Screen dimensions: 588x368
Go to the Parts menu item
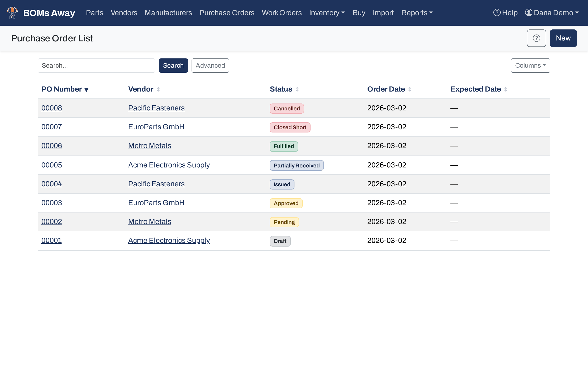[x=95, y=13]
